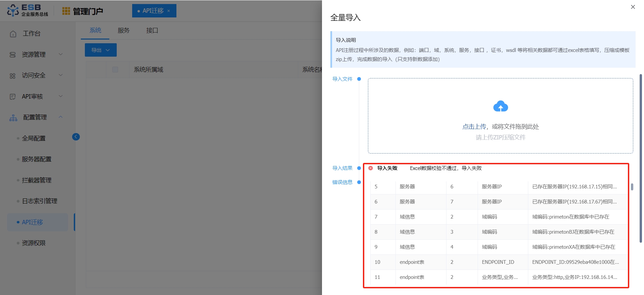This screenshot has width=644, height=295.
Task: Open 全局配置 in the sidebar
Action: coord(34,138)
